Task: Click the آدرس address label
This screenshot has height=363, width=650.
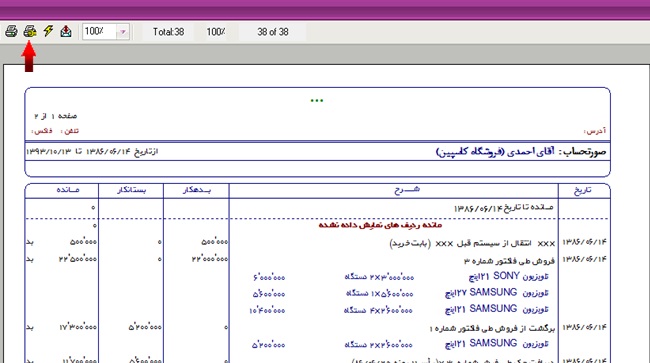Action: click(595, 131)
